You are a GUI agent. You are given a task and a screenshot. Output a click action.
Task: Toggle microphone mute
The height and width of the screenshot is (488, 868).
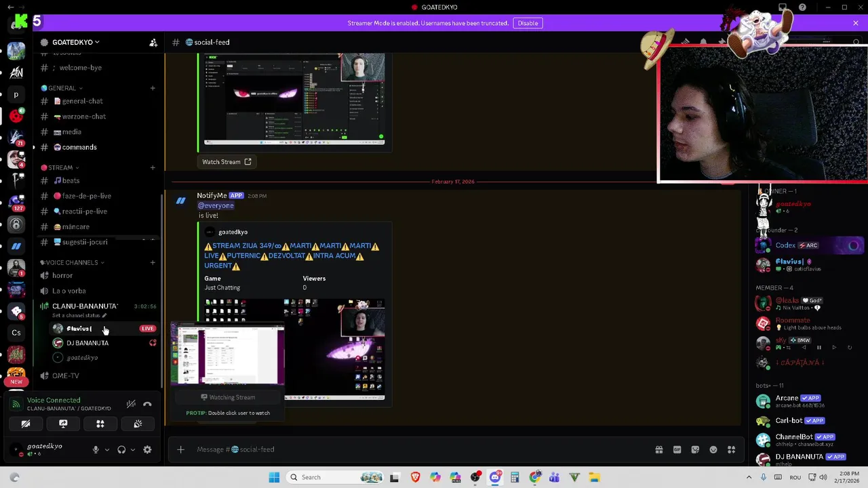pos(96,449)
